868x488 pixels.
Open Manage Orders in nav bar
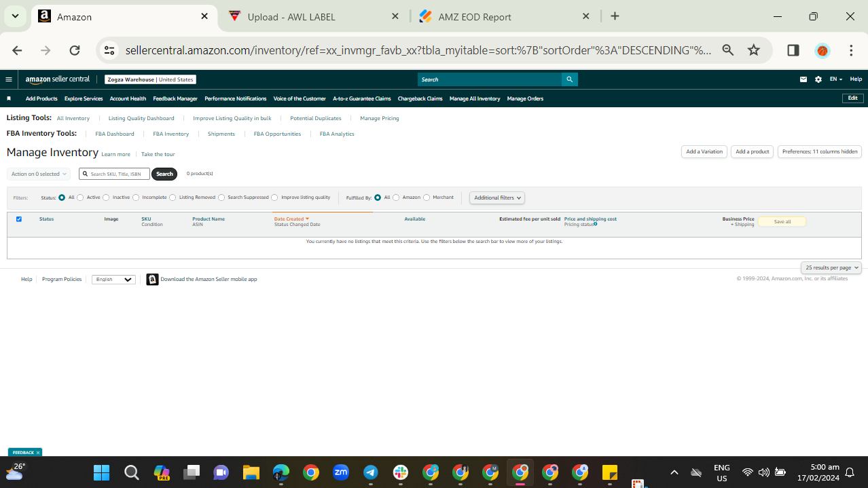coord(525,98)
